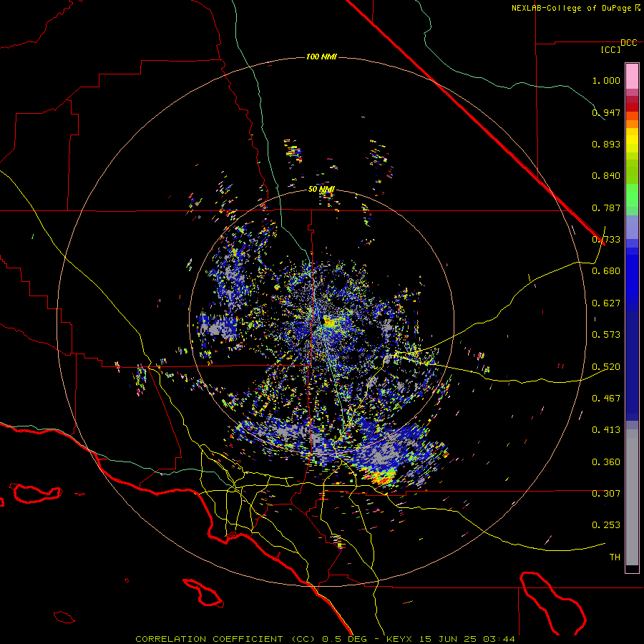The width and height of the screenshot is (644, 644).
Task: Click the 50 NMI range ring label
Action: pyautogui.click(x=321, y=190)
